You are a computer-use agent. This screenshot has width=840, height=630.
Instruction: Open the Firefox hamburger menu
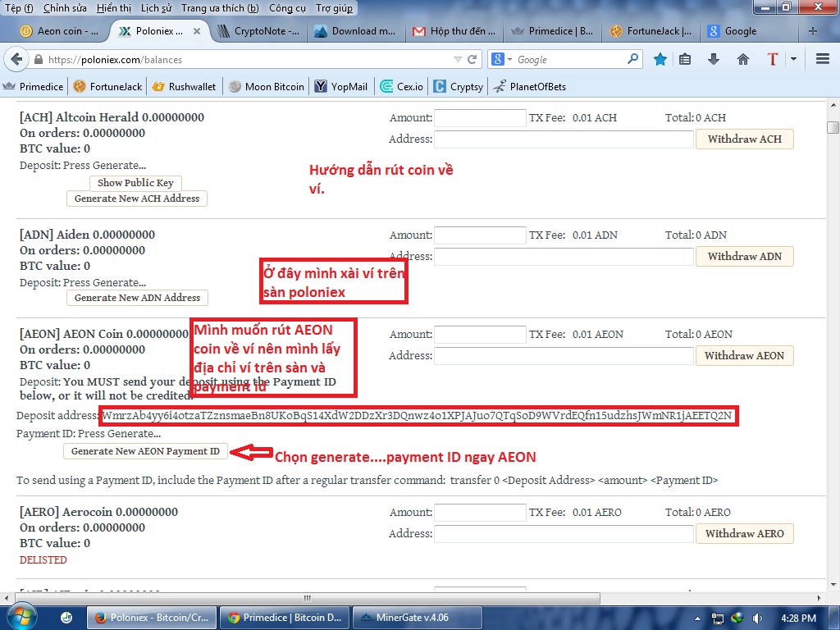click(823, 59)
